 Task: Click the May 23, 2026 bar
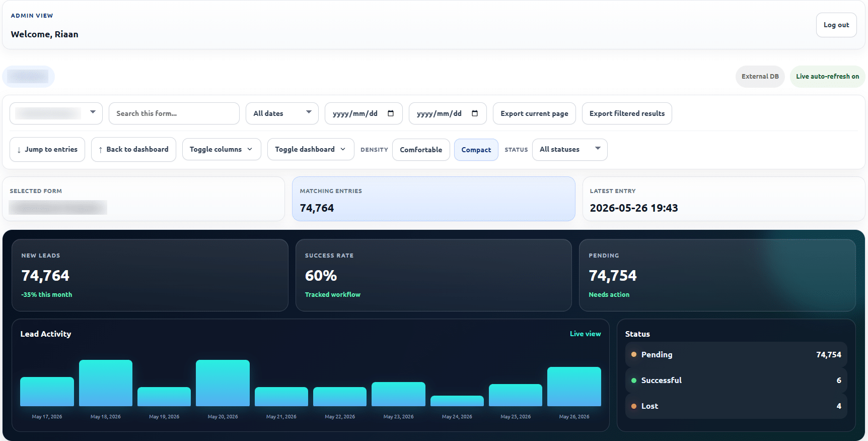pos(398,394)
